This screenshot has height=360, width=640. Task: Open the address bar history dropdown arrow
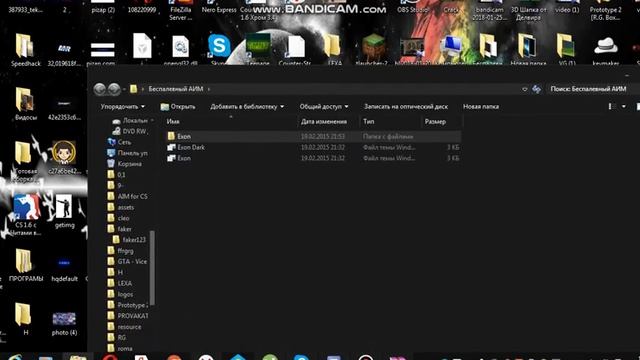click(525, 89)
